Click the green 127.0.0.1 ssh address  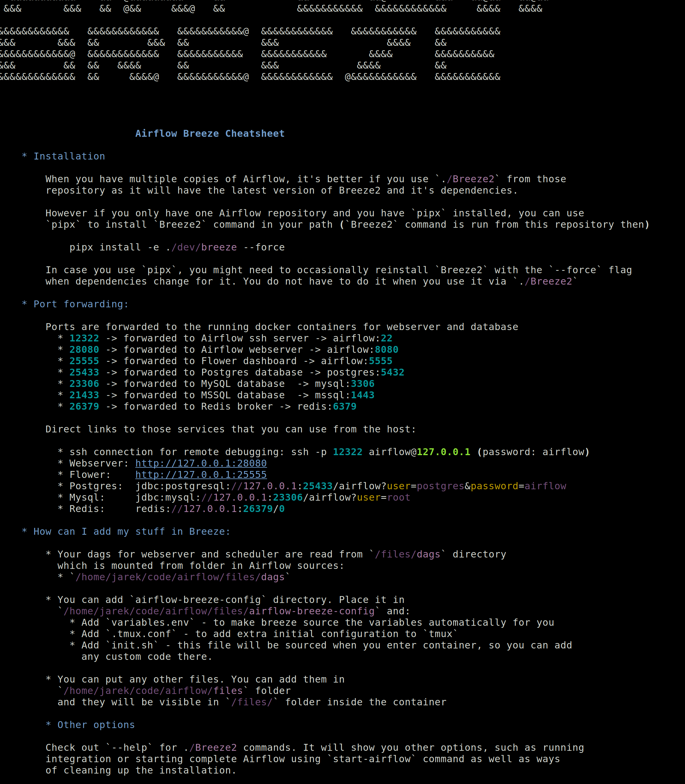click(x=443, y=452)
